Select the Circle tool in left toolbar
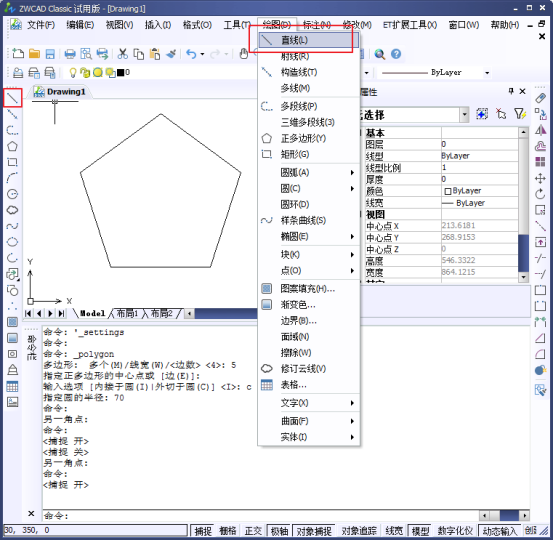 tap(12, 194)
